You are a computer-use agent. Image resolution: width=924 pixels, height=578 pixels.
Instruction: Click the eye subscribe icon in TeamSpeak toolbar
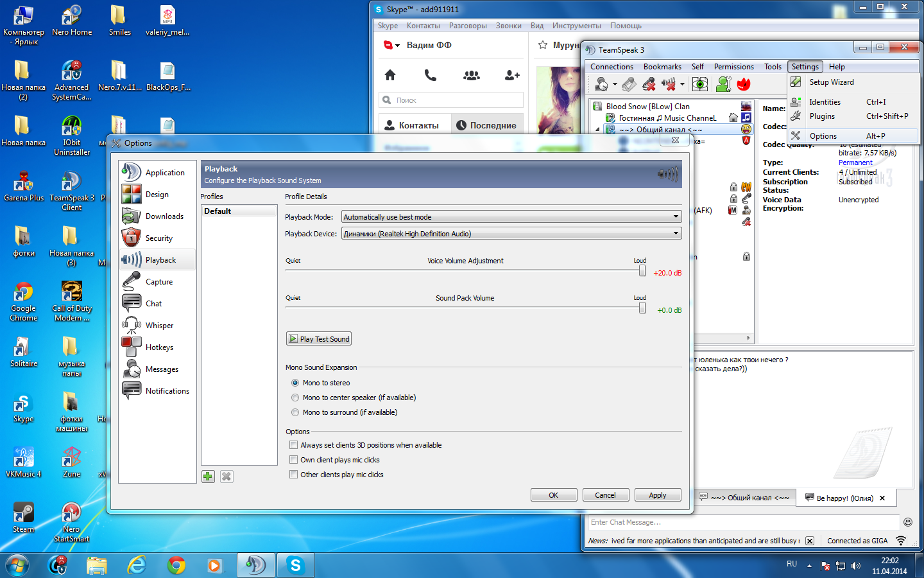(700, 84)
